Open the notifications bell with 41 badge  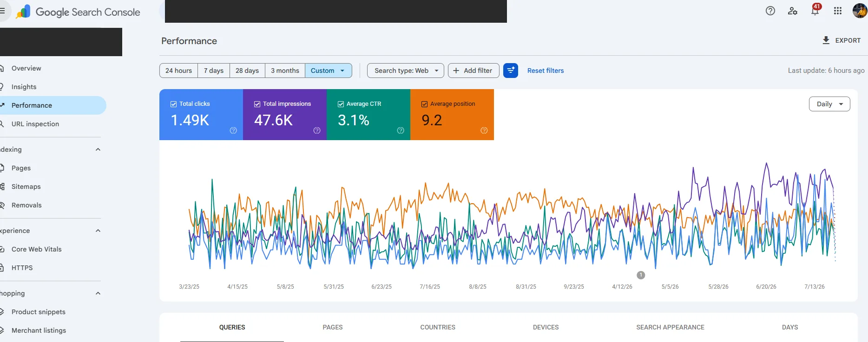tap(815, 10)
